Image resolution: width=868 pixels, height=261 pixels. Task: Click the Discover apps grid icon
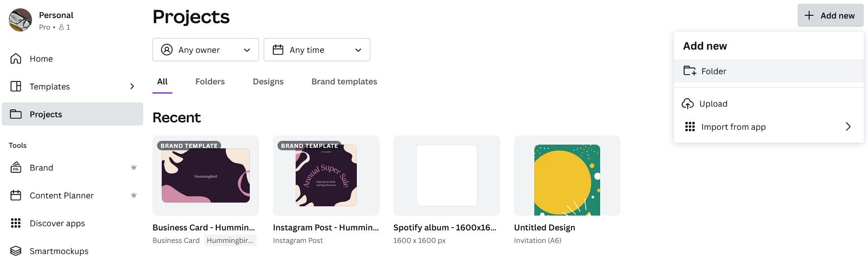[16, 223]
